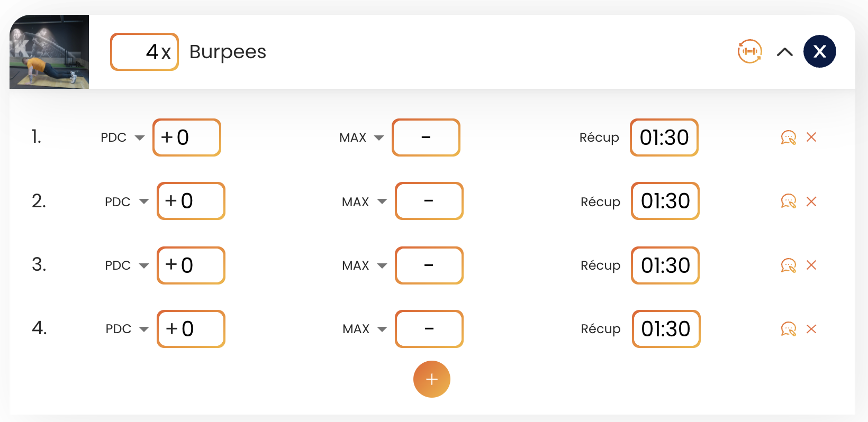Open PDC dropdown for set 4
The image size is (868, 422).
[128, 329]
